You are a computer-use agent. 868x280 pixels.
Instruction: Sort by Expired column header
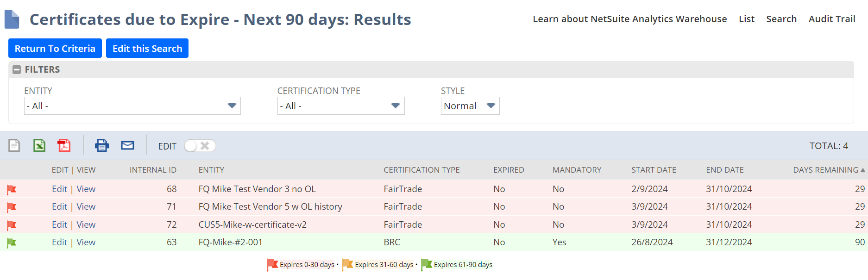coord(509,170)
